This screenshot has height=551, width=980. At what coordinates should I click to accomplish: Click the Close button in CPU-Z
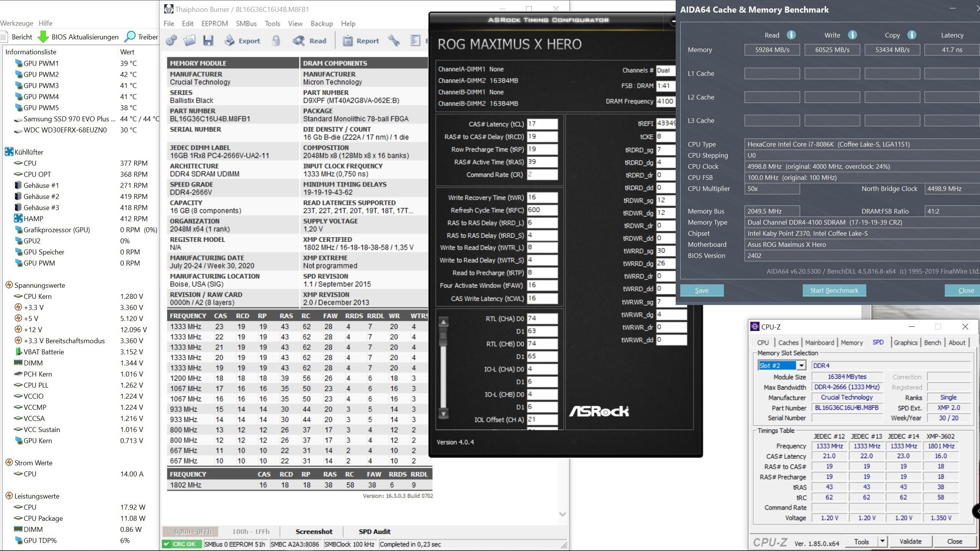pos(955,541)
